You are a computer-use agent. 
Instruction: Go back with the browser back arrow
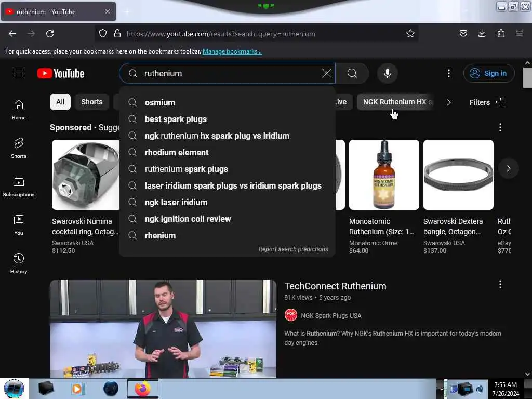(12, 34)
